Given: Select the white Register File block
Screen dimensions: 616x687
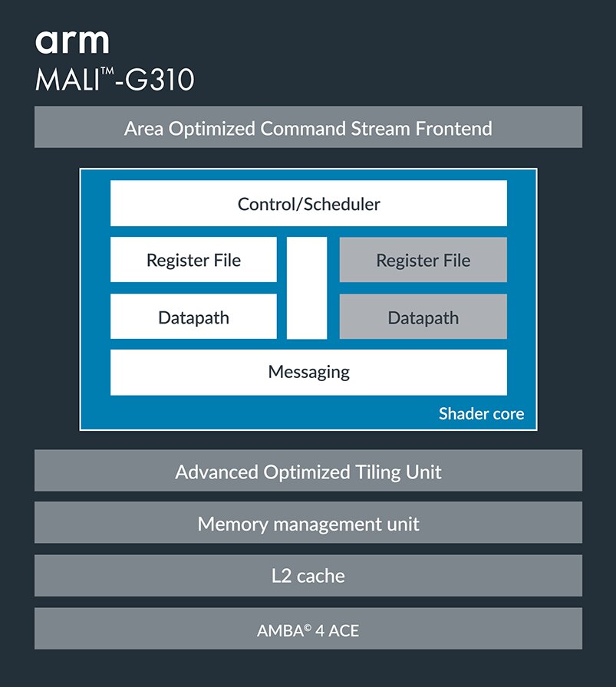Looking at the screenshot, I should click(193, 260).
